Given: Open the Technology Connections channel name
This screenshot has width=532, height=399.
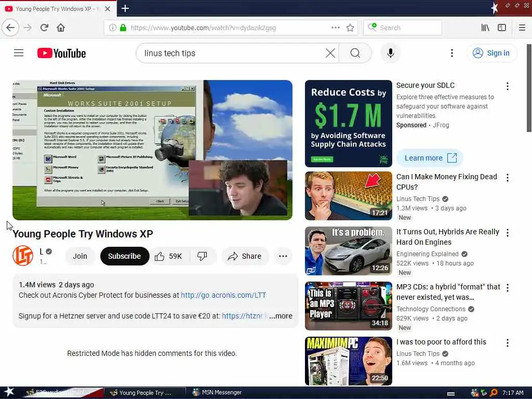Looking at the screenshot, I should click(431, 309).
